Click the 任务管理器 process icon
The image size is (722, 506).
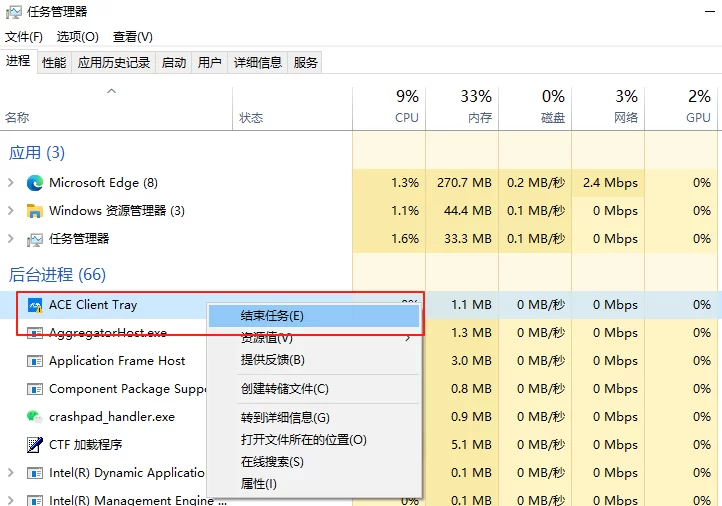(35, 239)
